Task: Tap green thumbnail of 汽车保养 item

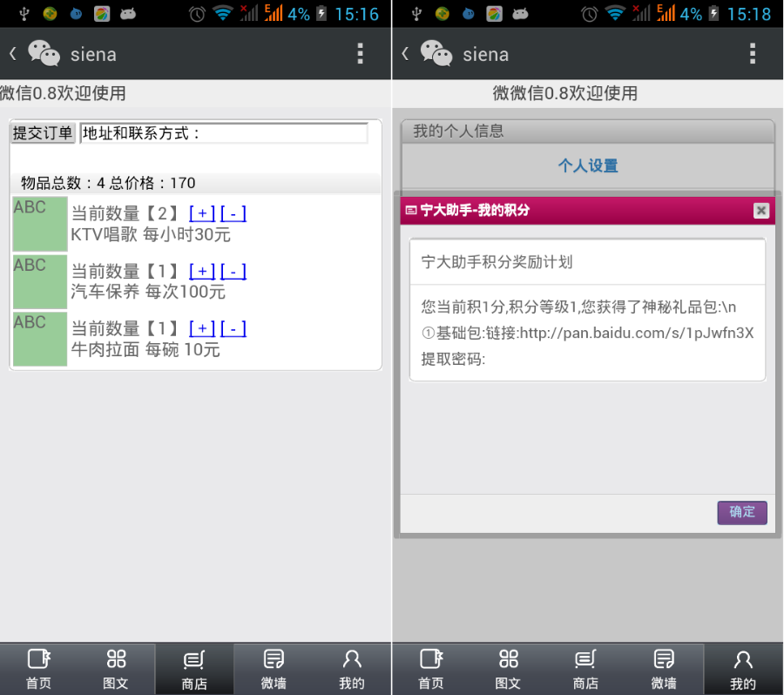Action: (40, 281)
